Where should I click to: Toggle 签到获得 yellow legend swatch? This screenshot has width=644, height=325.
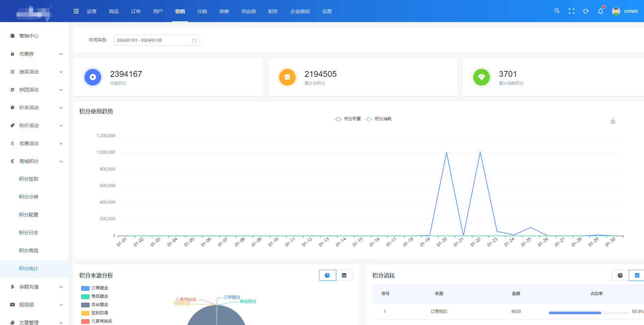tap(85, 313)
